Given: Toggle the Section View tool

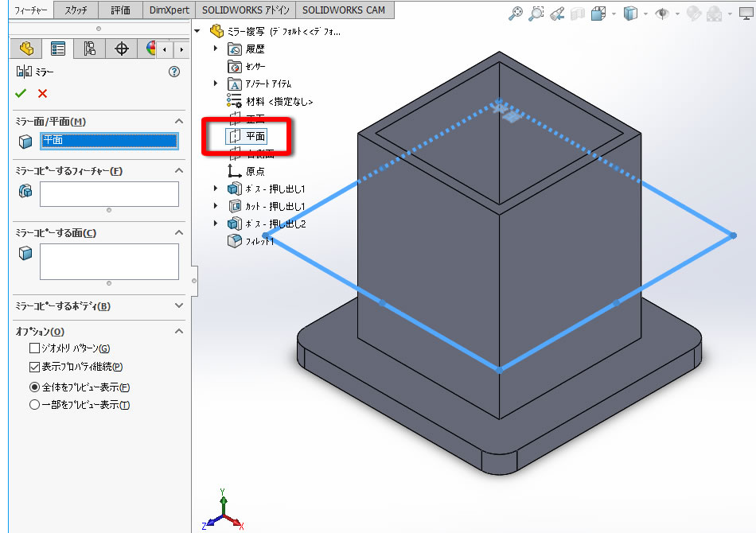Looking at the screenshot, I should [x=577, y=14].
